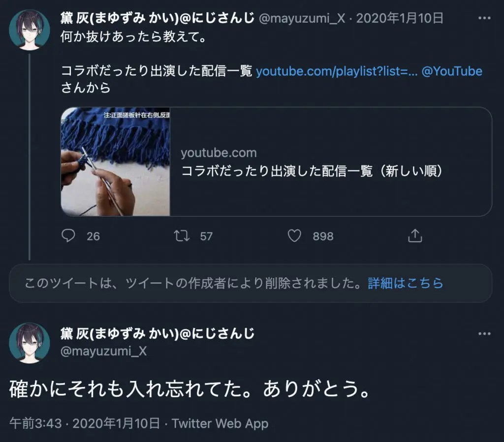The width and height of the screenshot is (504, 442).
Task: Open the three-dot menu of the top tweet
Action: [x=484, y=18]
